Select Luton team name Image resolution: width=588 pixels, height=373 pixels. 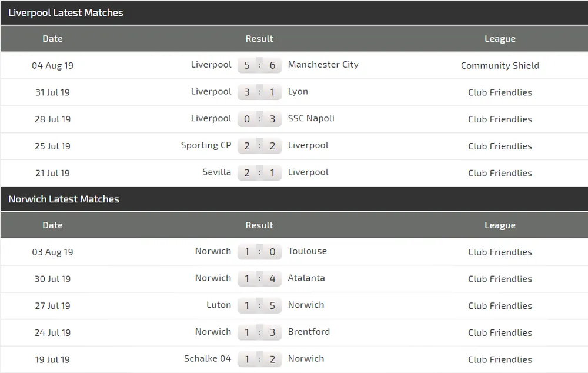click(x=219, y=305)
